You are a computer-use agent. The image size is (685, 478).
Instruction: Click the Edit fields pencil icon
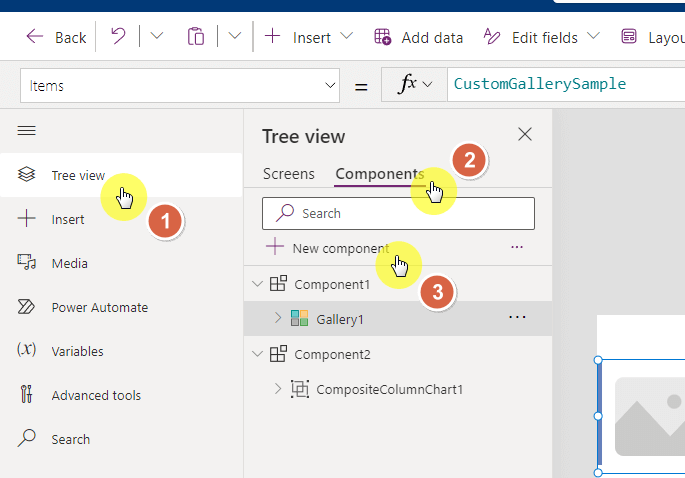(492, 37)
